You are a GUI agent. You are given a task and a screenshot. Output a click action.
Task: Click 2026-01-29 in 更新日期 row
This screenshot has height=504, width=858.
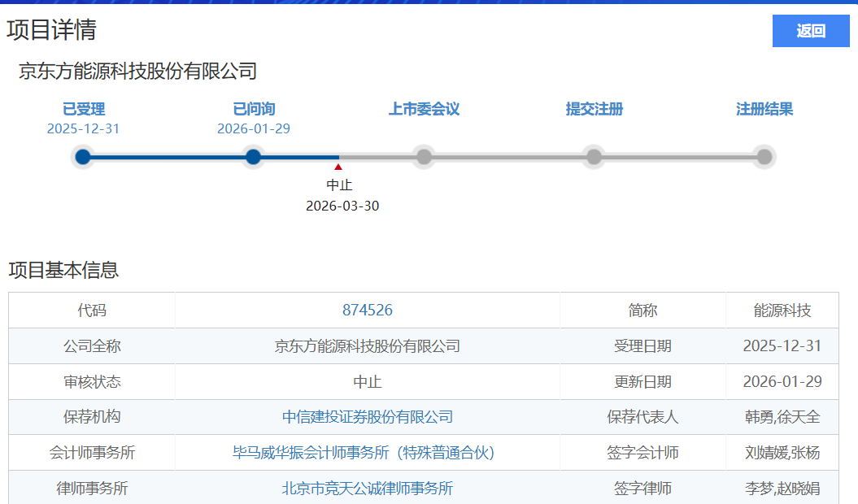coord(782,381)
